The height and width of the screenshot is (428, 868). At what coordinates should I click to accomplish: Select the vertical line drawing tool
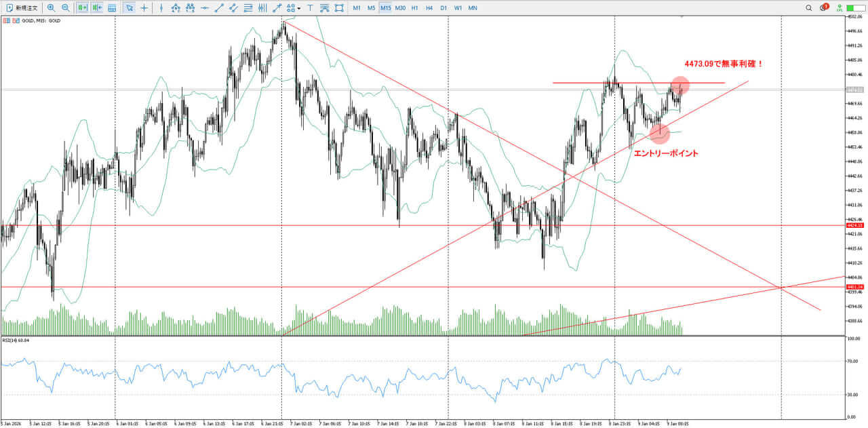click(161, 8)
